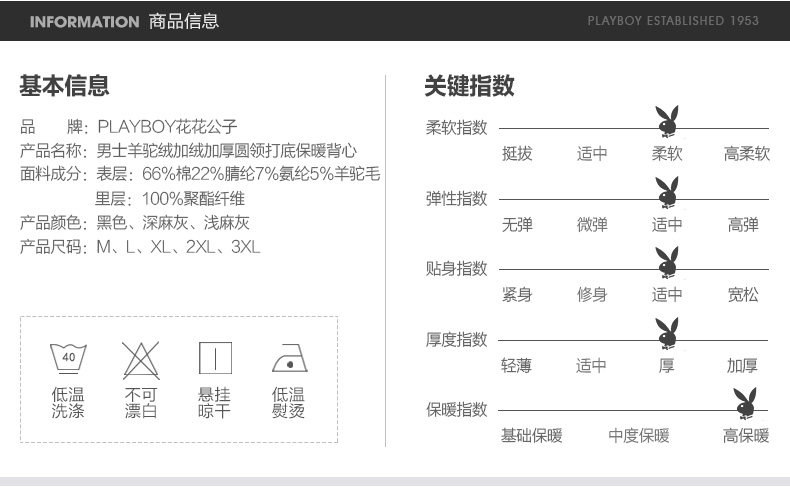Click the rabbit marker on 贴身指数 scale

[667, 263]
